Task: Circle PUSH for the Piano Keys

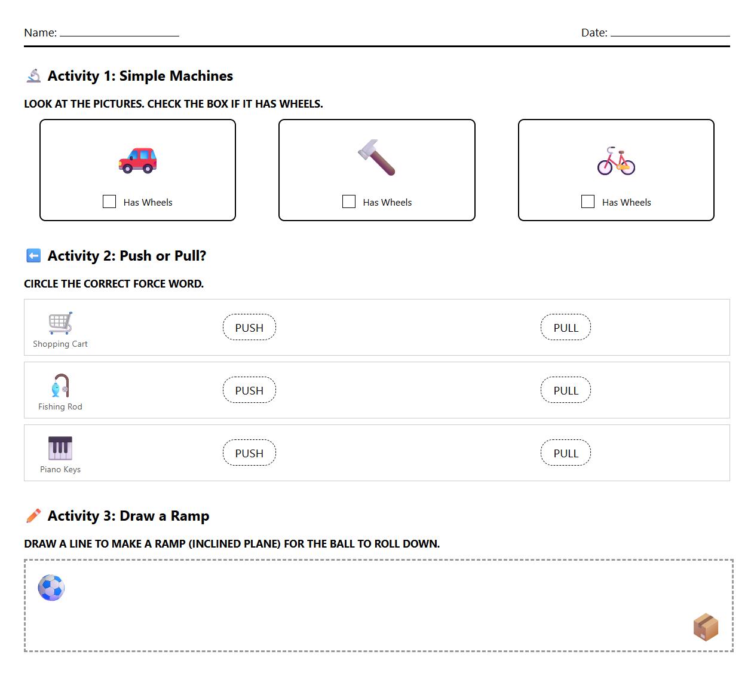Action: click(249, 453)
